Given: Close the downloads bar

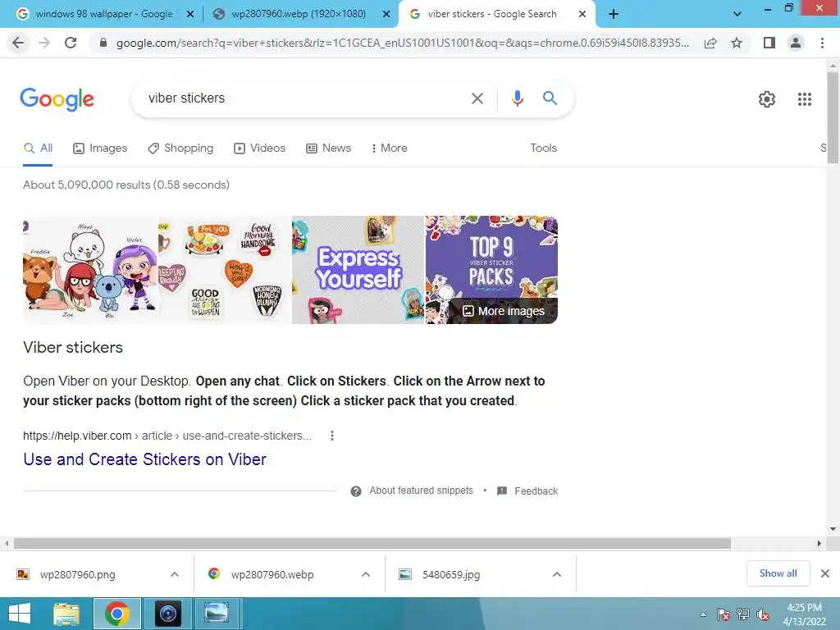Looking at the screenshot, I should coord(825,573).
